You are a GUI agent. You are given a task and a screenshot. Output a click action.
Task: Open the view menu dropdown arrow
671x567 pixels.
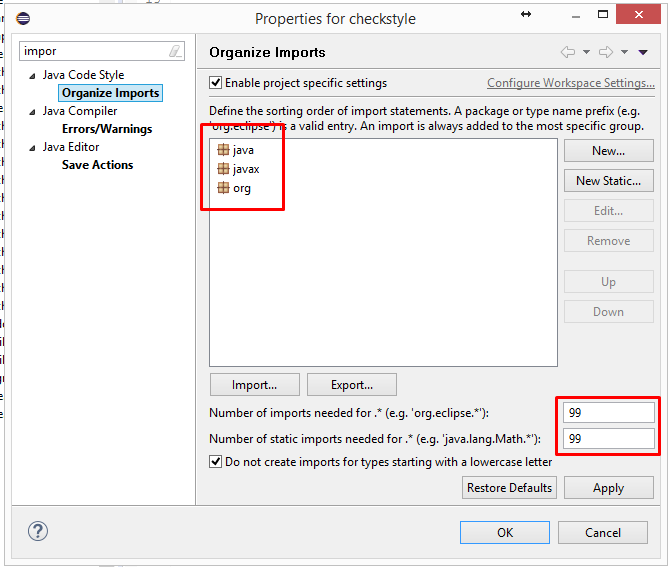[x=643, y=52]
